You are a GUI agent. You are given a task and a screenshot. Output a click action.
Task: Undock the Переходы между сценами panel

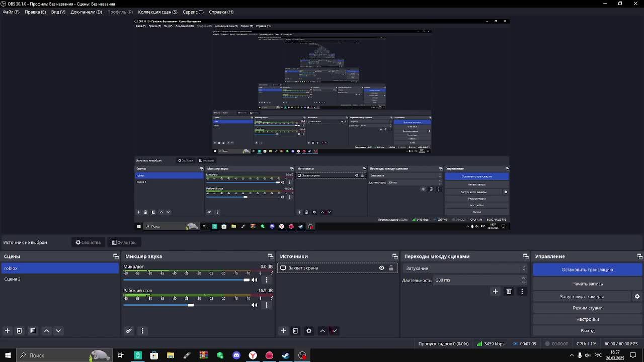click(526, 256)
